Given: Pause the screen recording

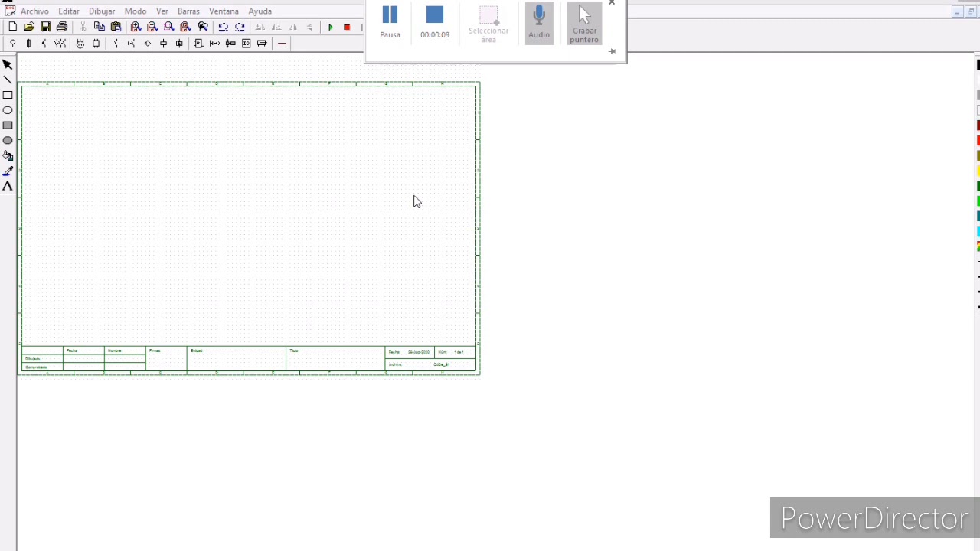Looking at the screenshot, I should tap(390, 21).
